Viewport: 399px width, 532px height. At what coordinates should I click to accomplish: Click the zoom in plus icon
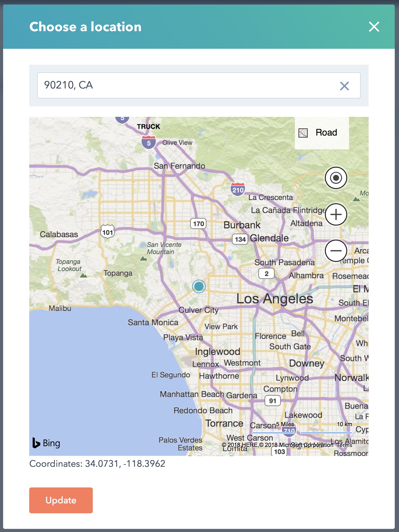[336, 214]
